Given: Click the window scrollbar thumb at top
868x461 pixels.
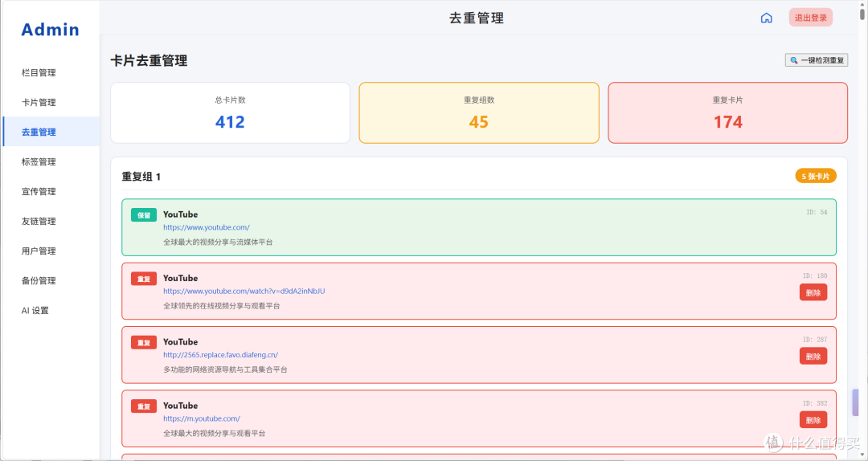Looking at the screenshot, I should (x=862, y=13).
